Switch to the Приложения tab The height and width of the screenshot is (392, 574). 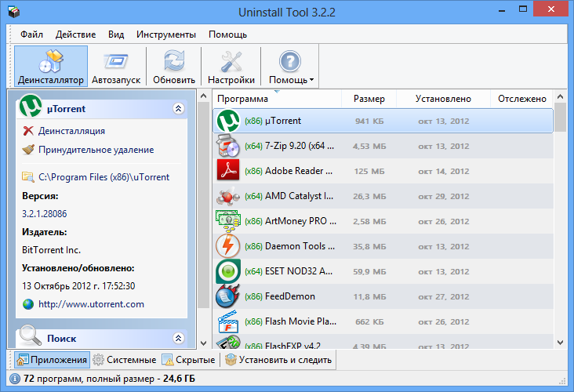tap(52, 360)
